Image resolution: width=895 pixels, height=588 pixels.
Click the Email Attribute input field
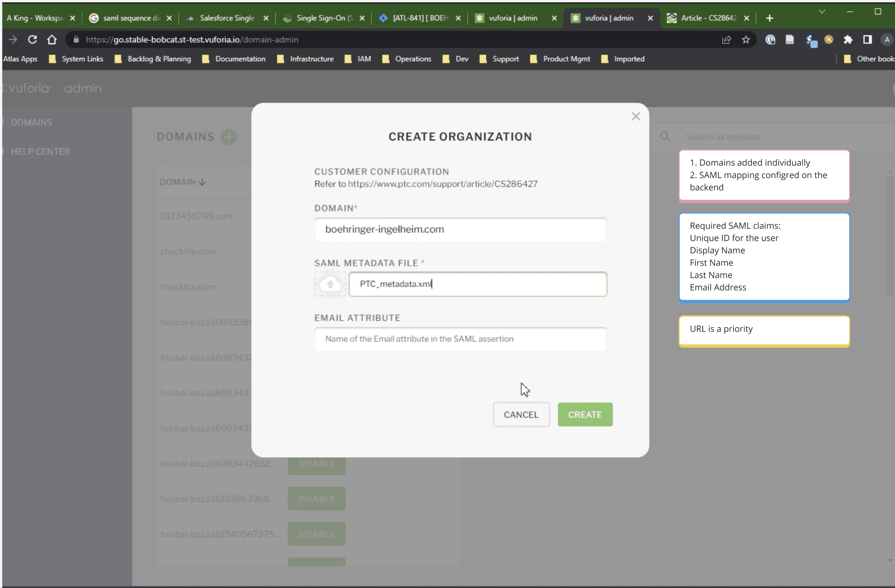(x=460, y=339)
